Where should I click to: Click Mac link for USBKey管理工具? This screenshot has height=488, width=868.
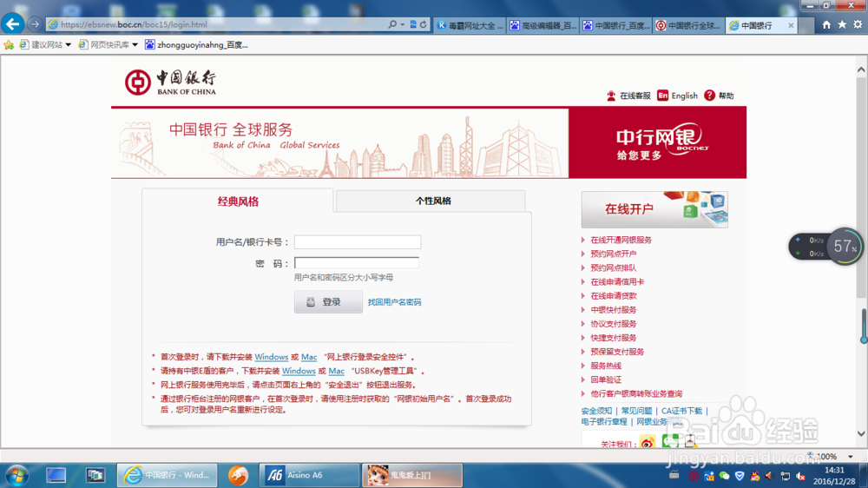coord(336,371)
